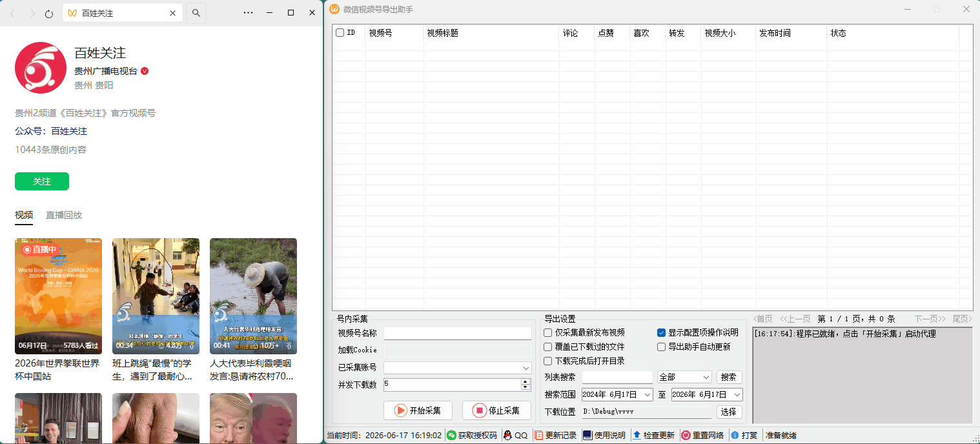Click the 视频标题 column header
The height and width of the screenshot is (444, 980).
(491, 33)
